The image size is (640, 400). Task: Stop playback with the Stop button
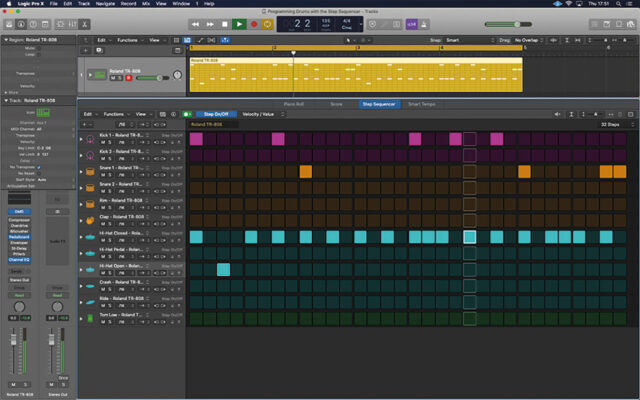(x=224, y=24)
